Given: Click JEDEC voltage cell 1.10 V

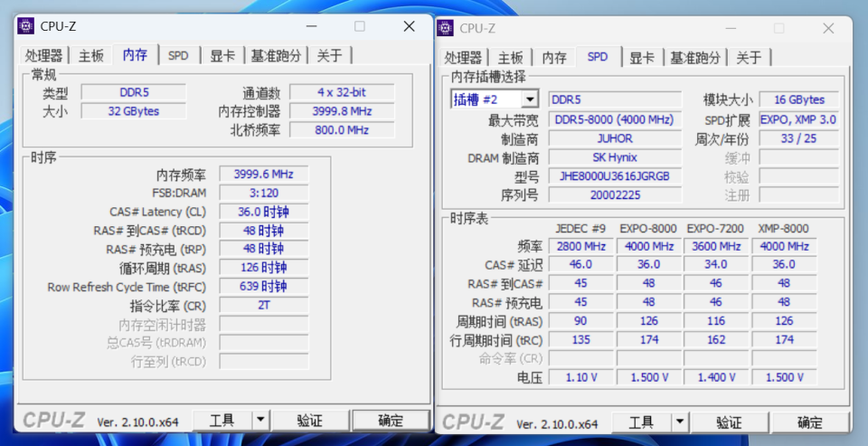Looking at the screenshot, I should (580, 377).
